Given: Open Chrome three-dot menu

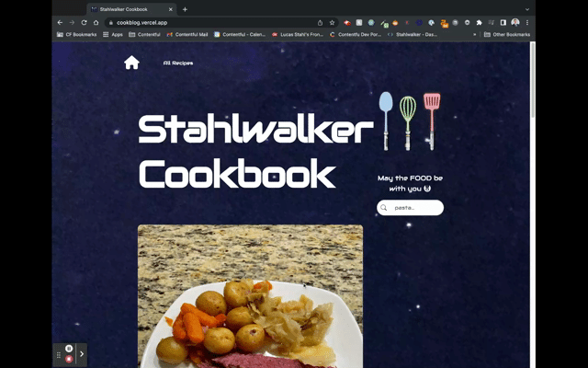Looking at the screenshot, I should point(526,22).
